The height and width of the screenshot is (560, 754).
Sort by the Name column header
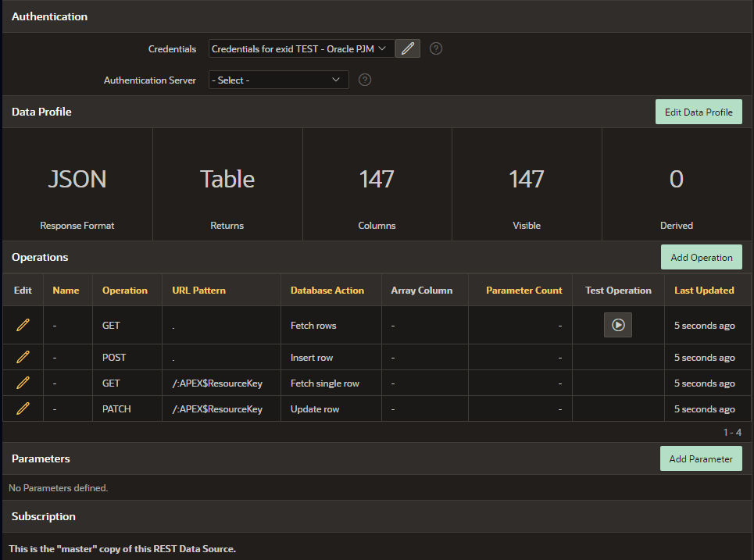click(x=66, y=290)
